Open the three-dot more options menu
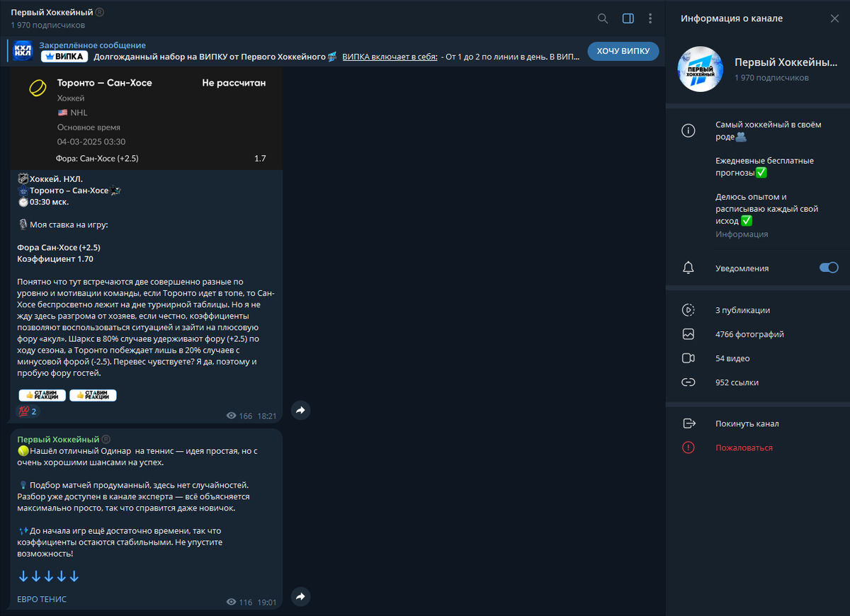850x616 pixels. point(650,18)
